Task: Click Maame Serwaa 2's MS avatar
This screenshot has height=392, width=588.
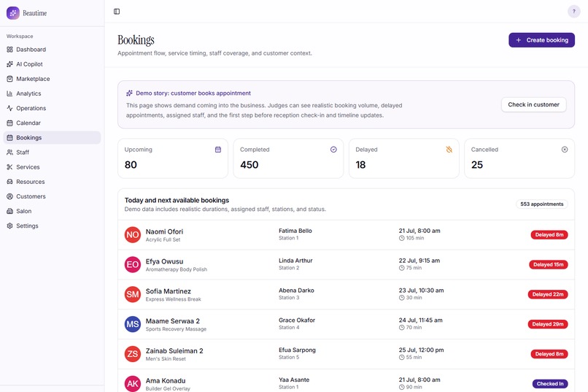Action: click(132, 324)
